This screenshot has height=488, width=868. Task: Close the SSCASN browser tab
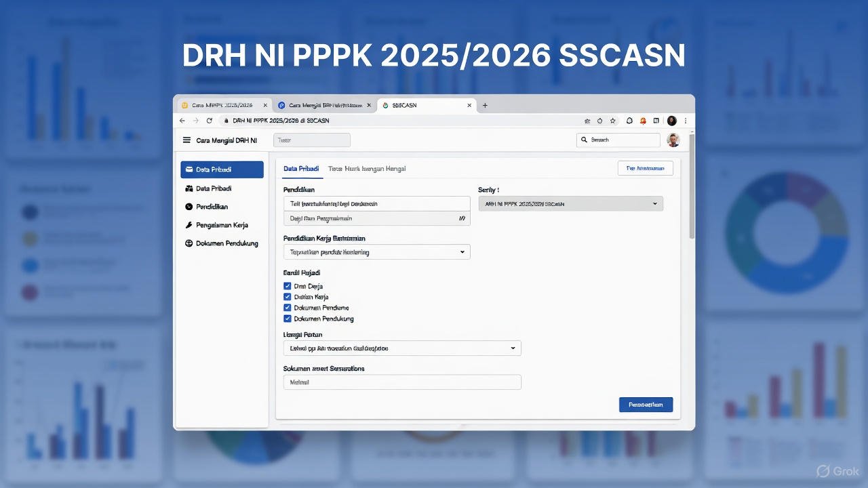pyautogui.click(x=470, y=106)
